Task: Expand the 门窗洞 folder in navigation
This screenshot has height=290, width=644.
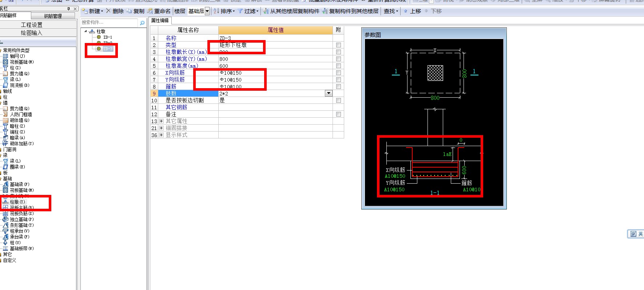Action: (9, 149)
